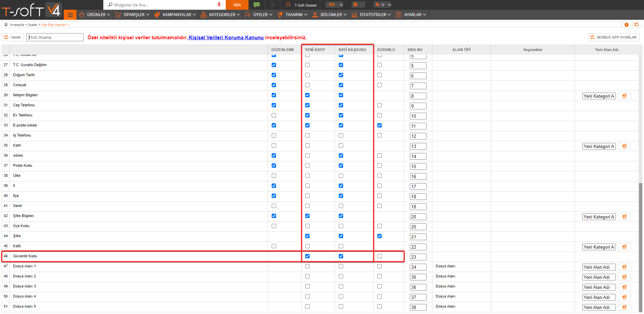Viewport: 644px width, 314px height.
Task: Click the orange icon in Dosya Alanı 4 row
Action: (x=624, y=297)
